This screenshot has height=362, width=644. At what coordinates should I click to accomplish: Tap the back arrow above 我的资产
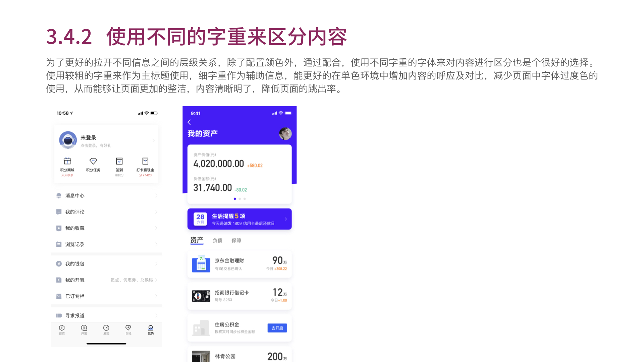189,122
